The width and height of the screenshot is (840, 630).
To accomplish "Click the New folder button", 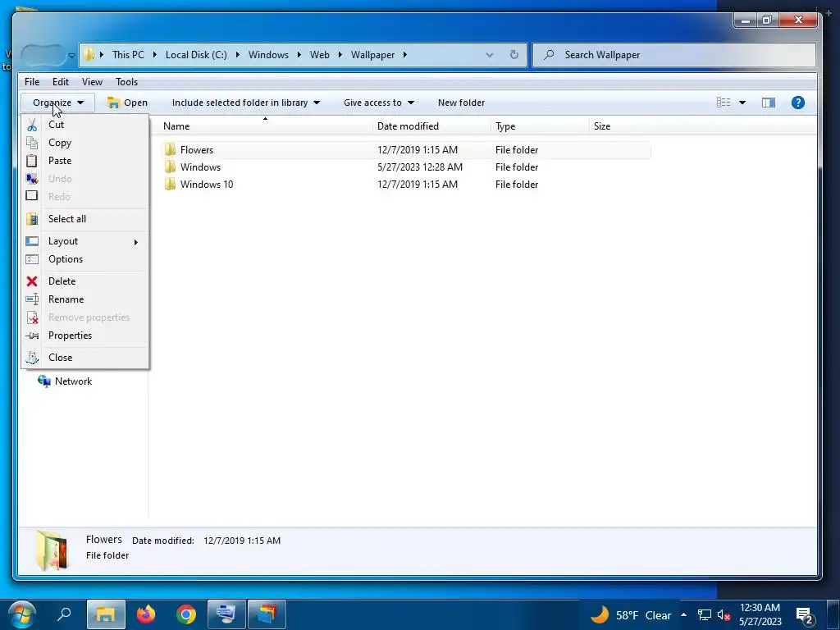I will 461,103.
